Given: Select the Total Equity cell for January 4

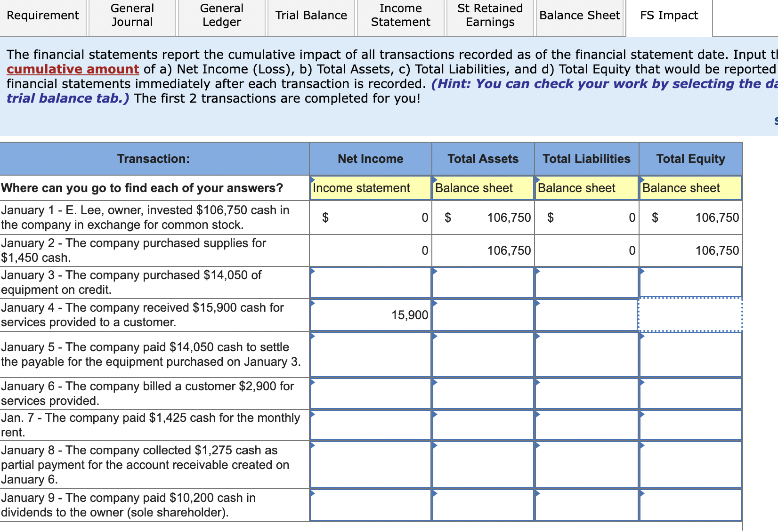Looking at the screenshot, I should pyautogui.click(x=690, y=315).
